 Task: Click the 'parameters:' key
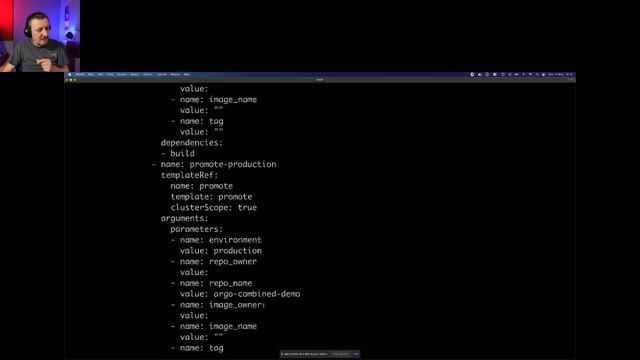click(x=197, y=229)
